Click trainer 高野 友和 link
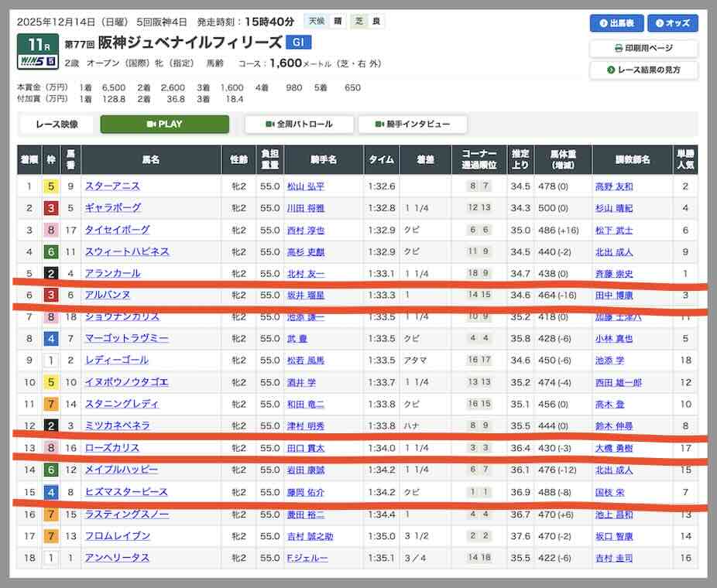 (613, 186)
